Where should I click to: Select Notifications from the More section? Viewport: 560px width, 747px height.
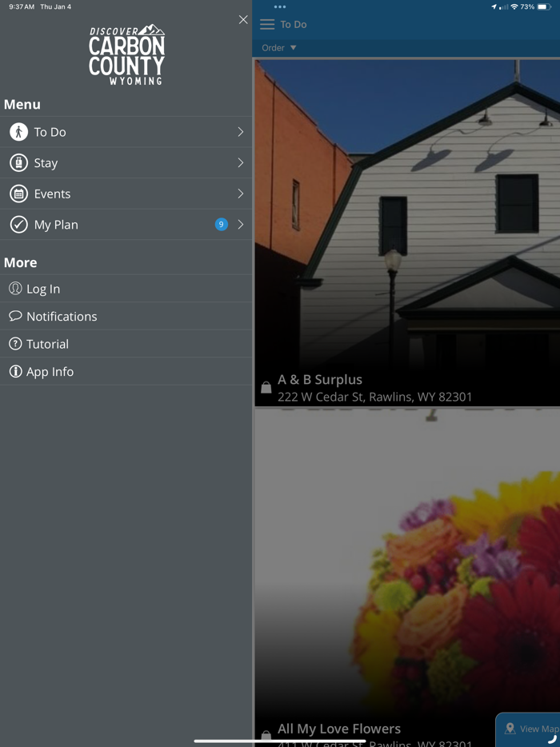[126, 316]
